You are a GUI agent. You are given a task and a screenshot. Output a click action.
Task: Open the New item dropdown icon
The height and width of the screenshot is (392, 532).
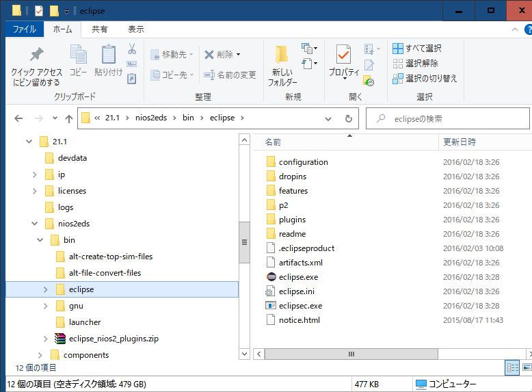tap(310, 49)
